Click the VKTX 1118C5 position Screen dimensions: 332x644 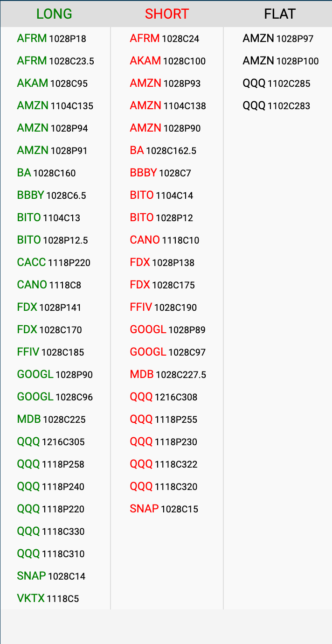pos(48,599)
